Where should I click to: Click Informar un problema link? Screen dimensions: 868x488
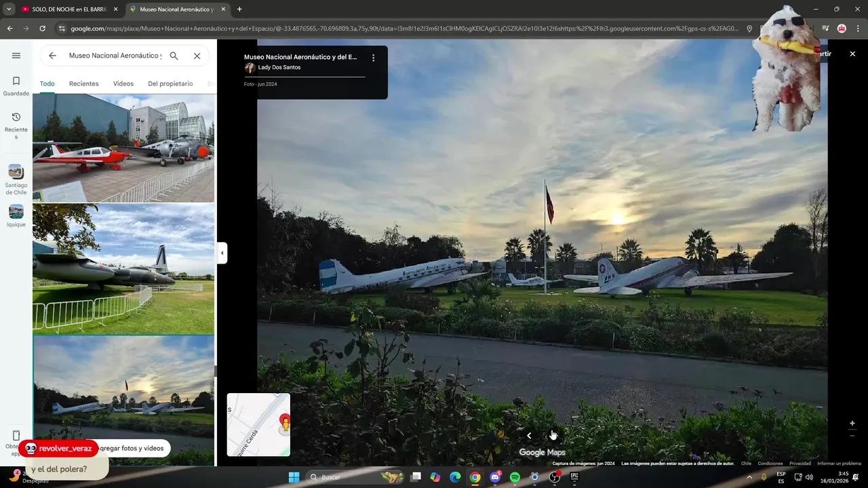point(839,464)
